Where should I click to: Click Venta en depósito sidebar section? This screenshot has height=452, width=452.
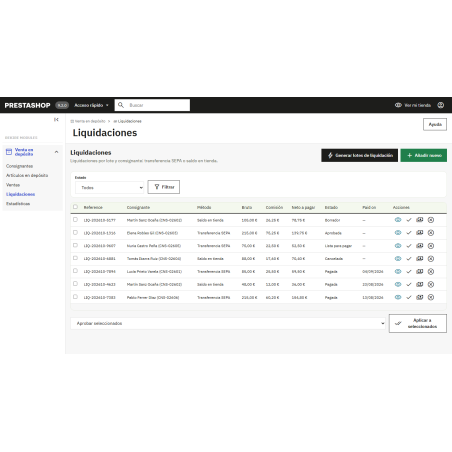click(24, 152)
